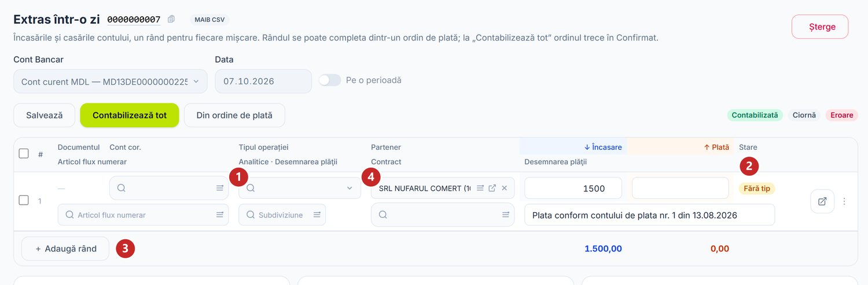The width and height of the screenshot is (868, 285).
Task: Click the Fără tip status badge
Action: [757, 188]
